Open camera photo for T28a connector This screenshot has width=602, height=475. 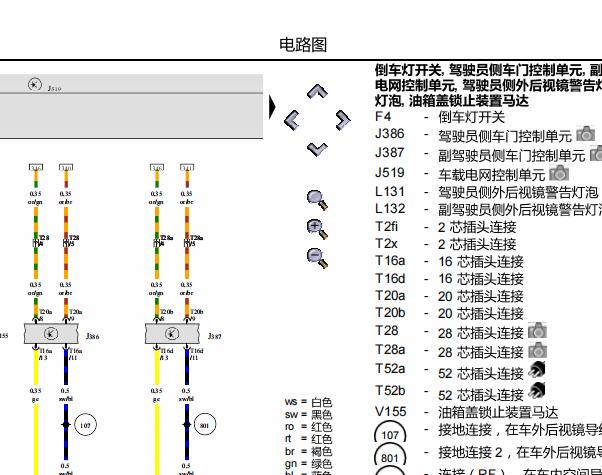click(538, 350)
